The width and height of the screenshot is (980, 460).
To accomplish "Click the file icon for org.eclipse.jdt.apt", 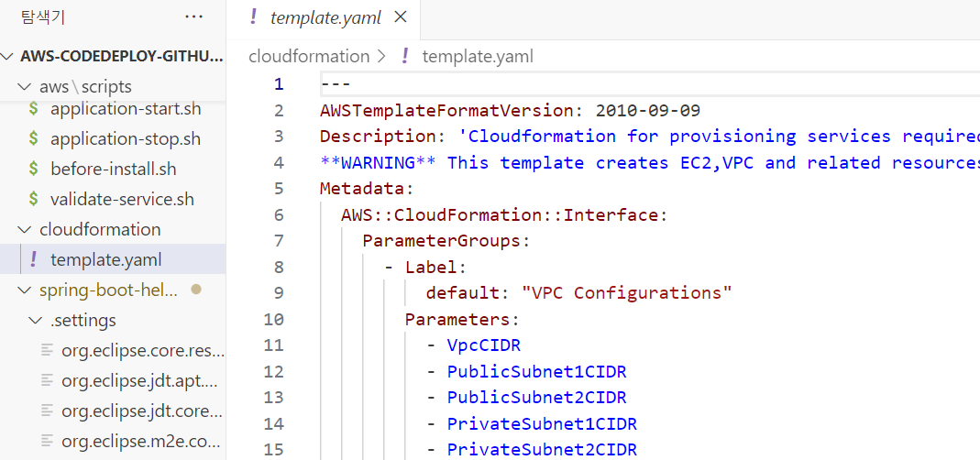I will click(47, 380).
